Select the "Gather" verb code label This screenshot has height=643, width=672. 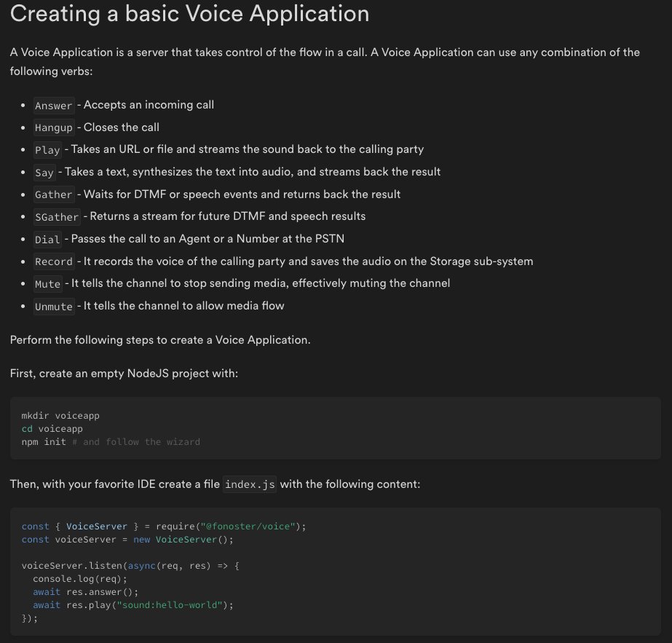point(54,194)
